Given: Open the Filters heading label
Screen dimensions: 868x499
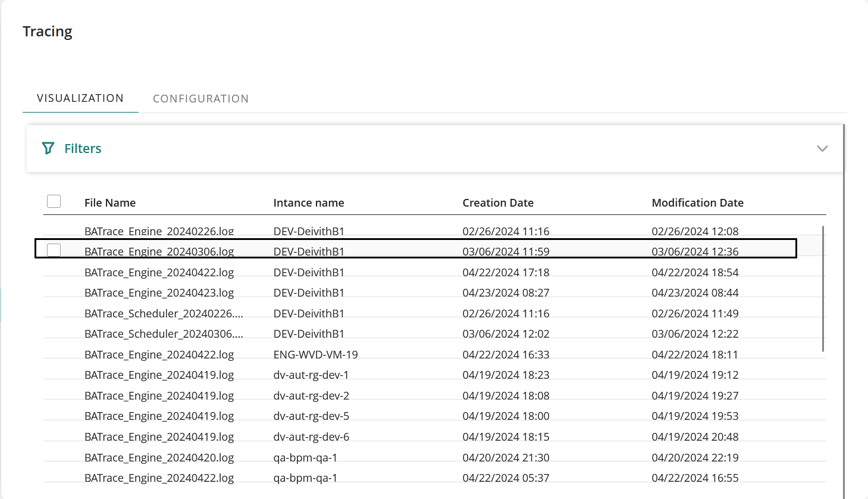Looking at the screenshot, I should (83, 148).
